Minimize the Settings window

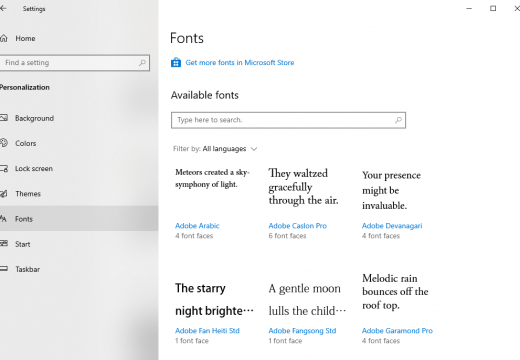pos(469,9)
